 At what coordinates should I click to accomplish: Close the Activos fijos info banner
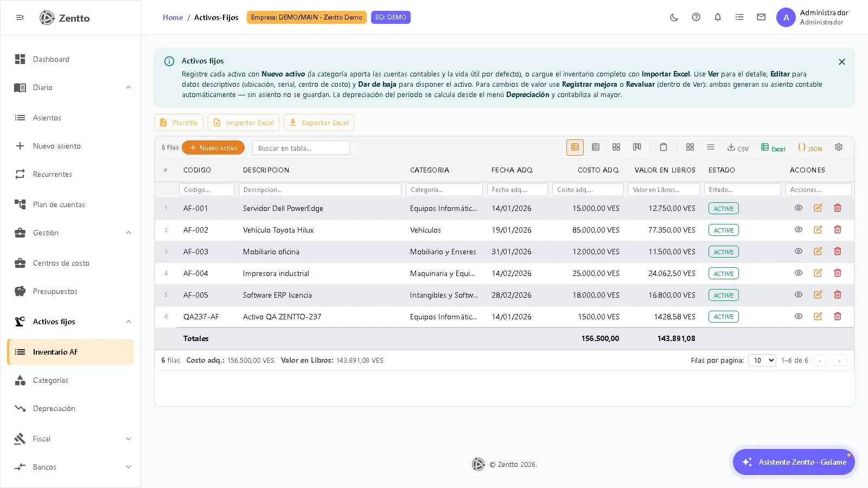click(x=841, y=62)
